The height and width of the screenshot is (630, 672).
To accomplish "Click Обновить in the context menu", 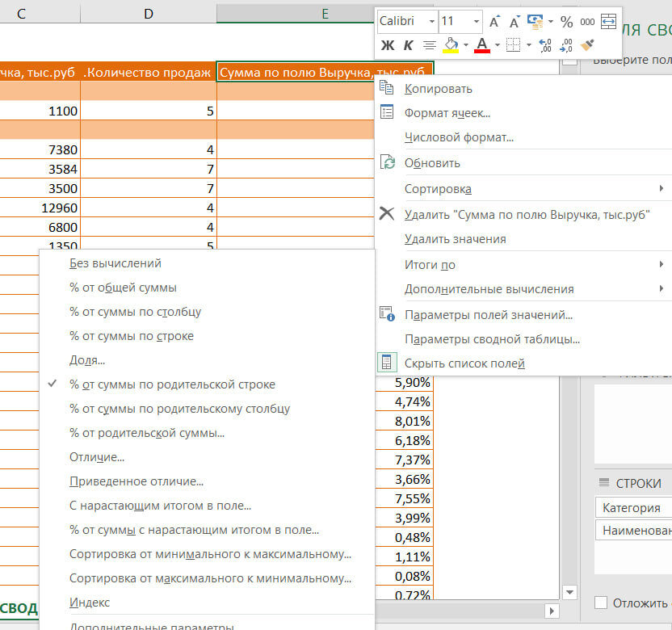I will pyautogui.click(x=432, y=163).
